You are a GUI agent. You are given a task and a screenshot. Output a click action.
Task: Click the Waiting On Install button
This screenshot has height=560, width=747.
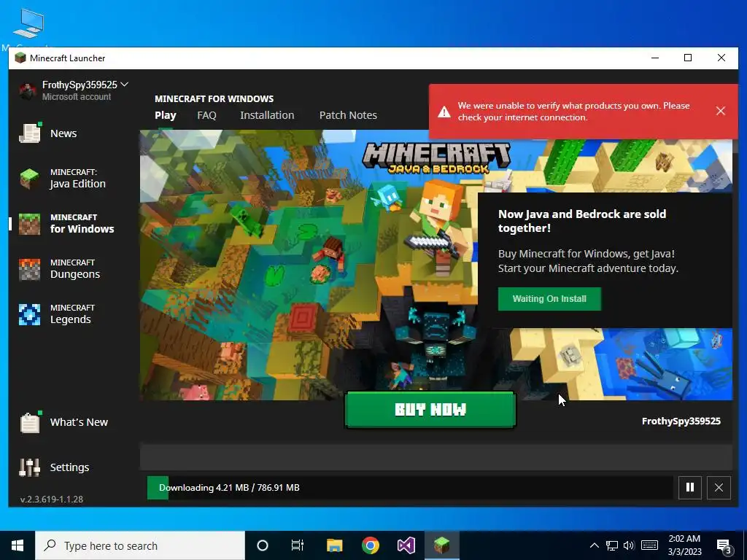pyautogui.click(x=549, y=298)
